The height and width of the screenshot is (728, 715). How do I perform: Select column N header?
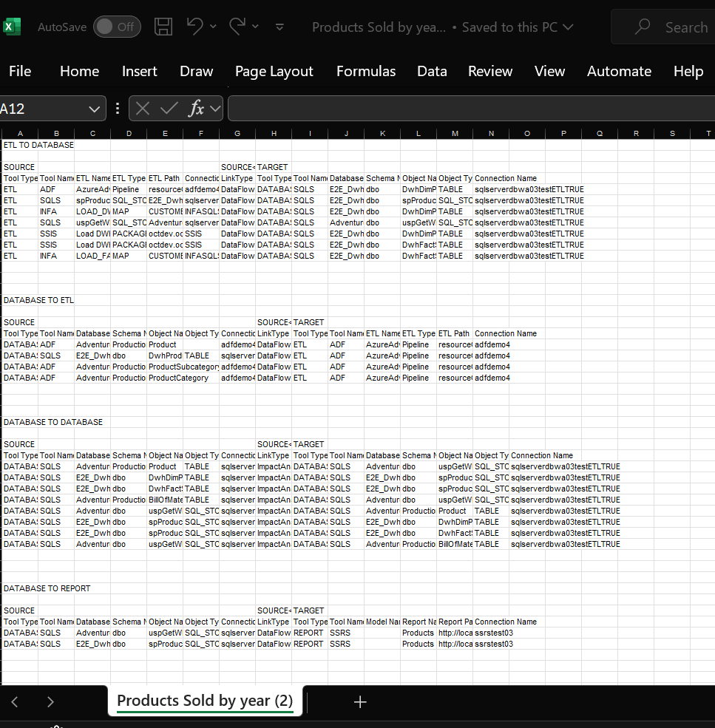pyautogui.click(x=491, y=133)
